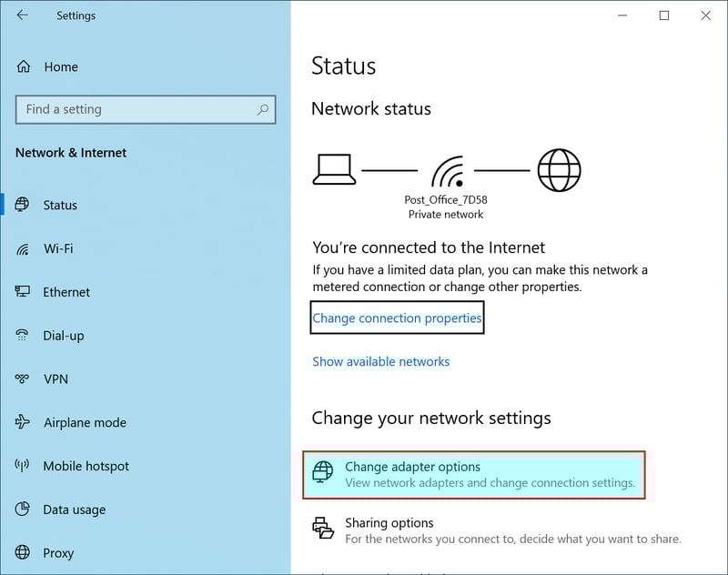Click in the Find a setting box

click(x=146, y=109)
